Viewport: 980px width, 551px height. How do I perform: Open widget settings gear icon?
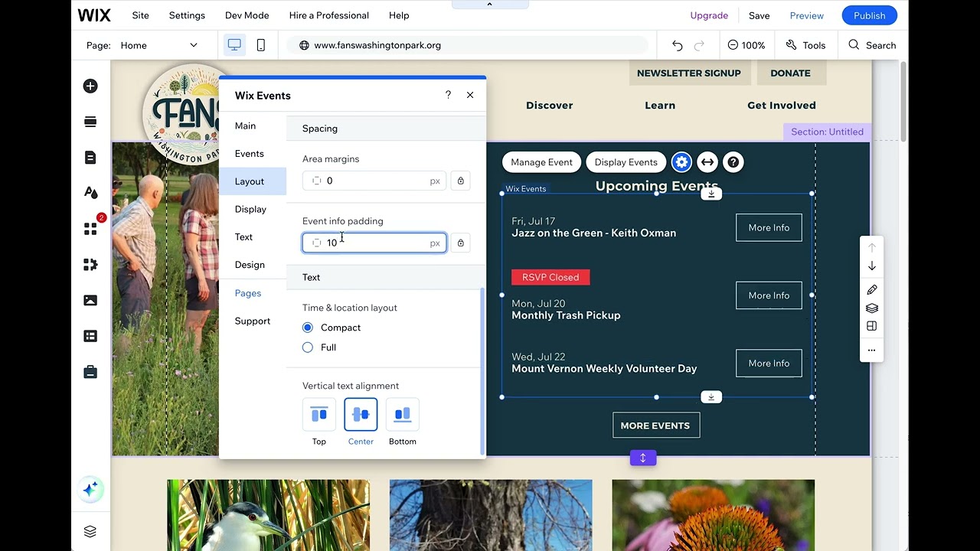tap(681, 162)
